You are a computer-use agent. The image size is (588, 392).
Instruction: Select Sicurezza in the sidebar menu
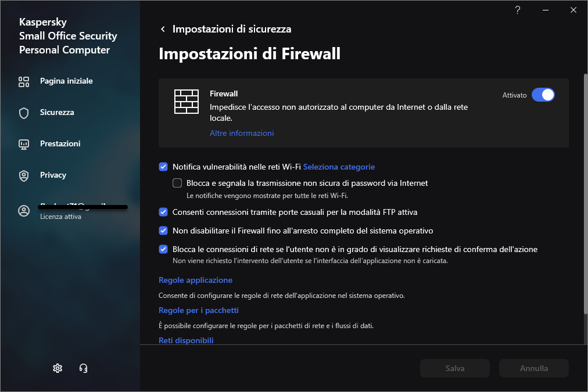(57, 113)
